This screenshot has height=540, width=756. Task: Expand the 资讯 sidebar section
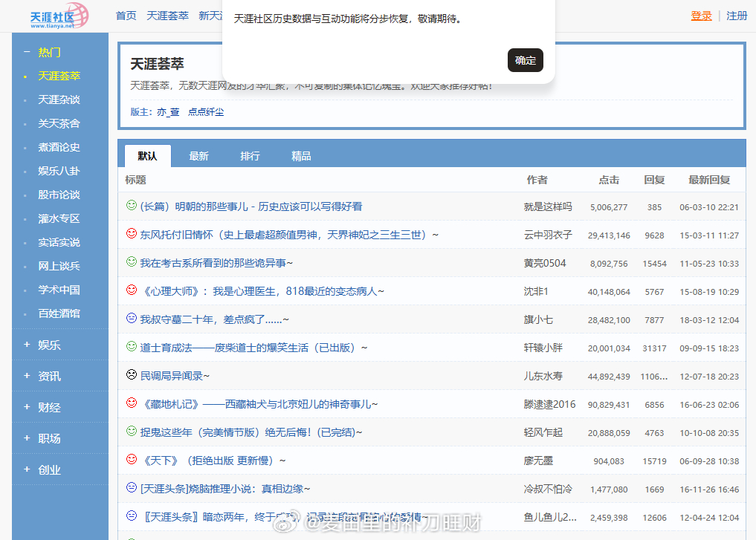(x=27, y=376)
